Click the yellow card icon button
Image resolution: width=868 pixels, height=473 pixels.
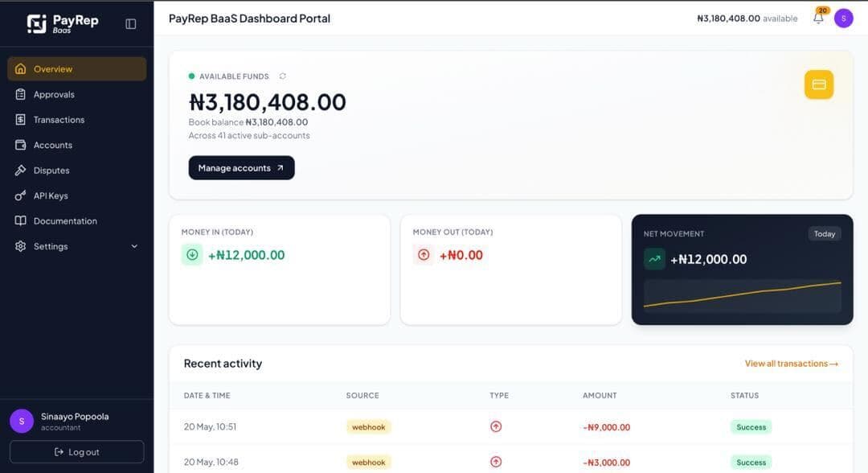click(x=819, y=84)
